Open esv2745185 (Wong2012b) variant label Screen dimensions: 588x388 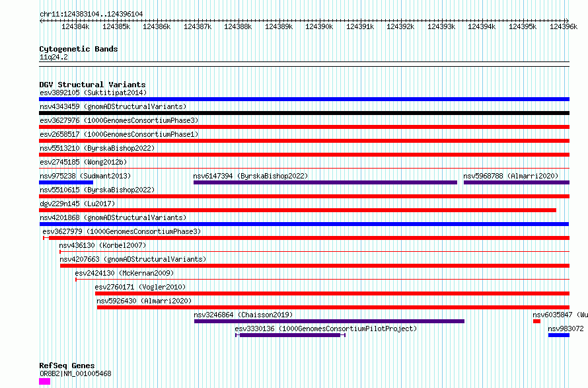[83, 162]
